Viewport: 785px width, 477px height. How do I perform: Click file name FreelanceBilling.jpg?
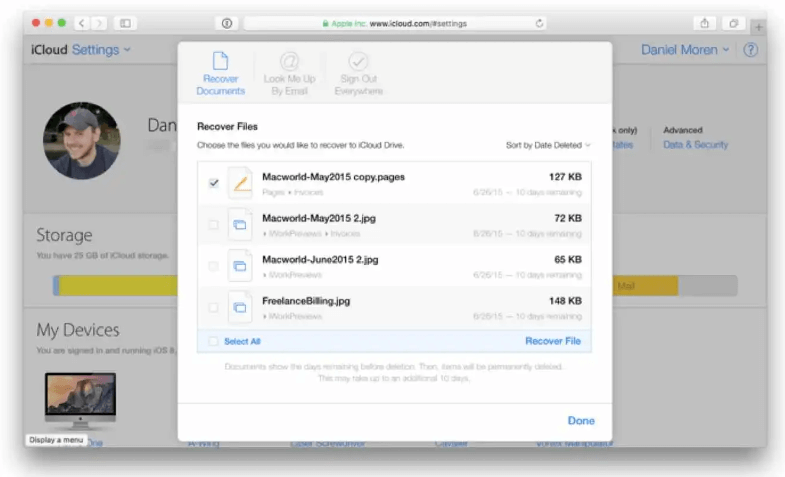click(x=306, y=301)
